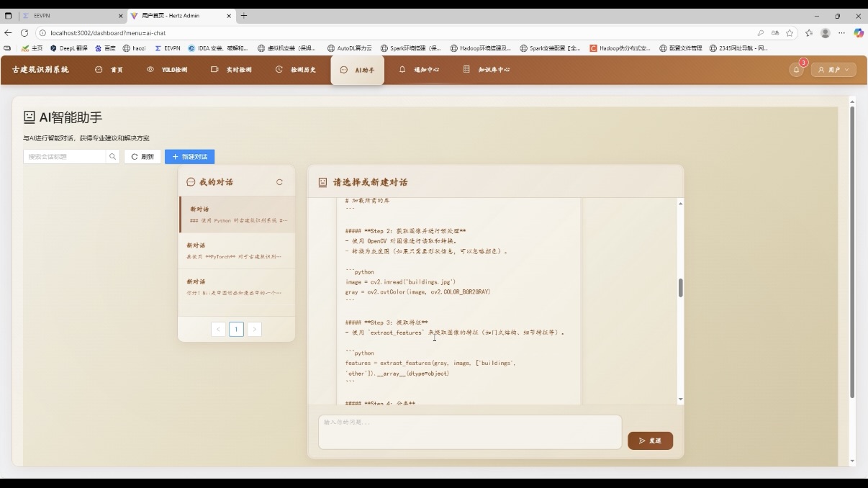Click chat scrollbar down arrow
Image resolution: width=868 pixels, height=488 pixels.
click(x=680, y=399)
